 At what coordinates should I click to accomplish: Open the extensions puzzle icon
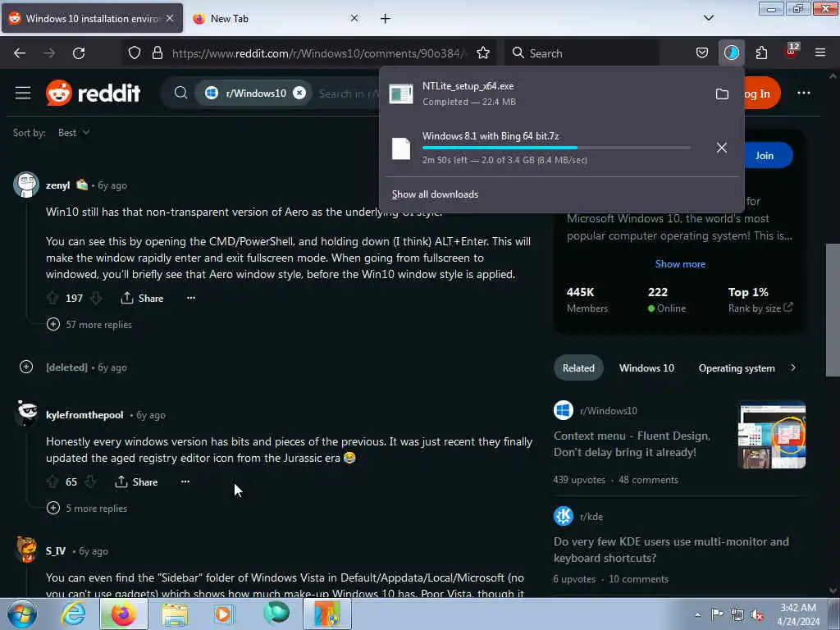click(x=761, y=53)
